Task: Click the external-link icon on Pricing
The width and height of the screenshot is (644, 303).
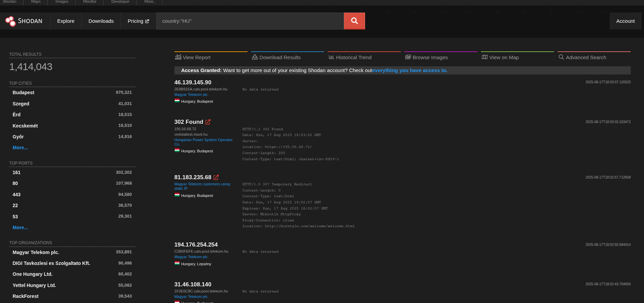Action: pos(147,21)
